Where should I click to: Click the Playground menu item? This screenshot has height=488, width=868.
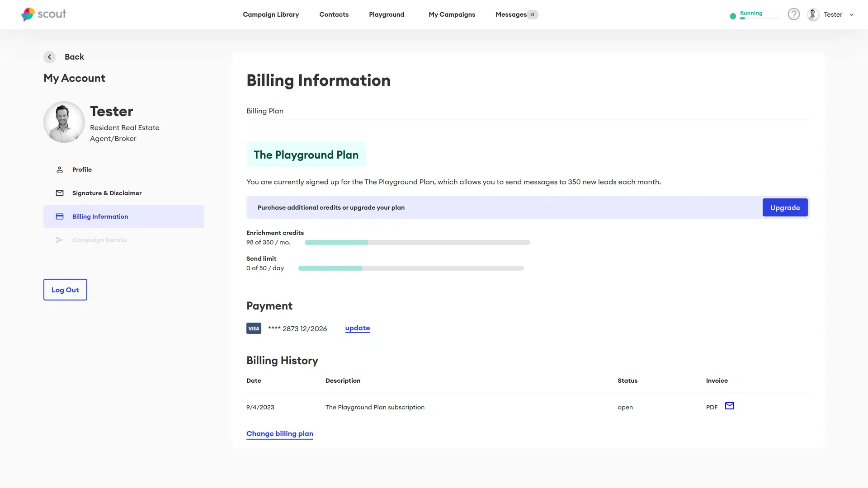coord(387,14)
